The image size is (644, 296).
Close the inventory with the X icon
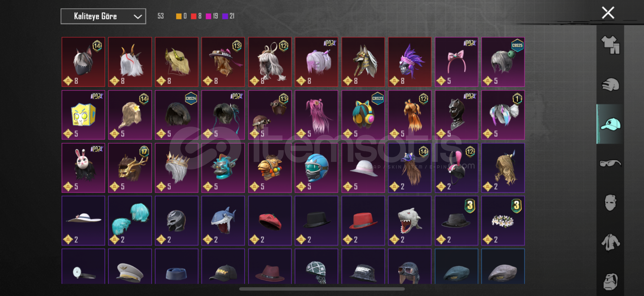pos(608,13)
